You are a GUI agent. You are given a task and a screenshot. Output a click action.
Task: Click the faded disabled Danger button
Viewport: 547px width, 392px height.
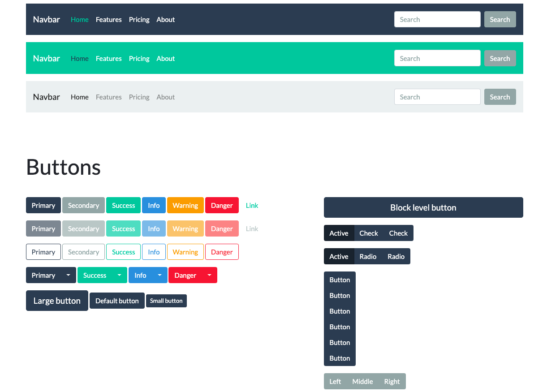pos(222,228)
